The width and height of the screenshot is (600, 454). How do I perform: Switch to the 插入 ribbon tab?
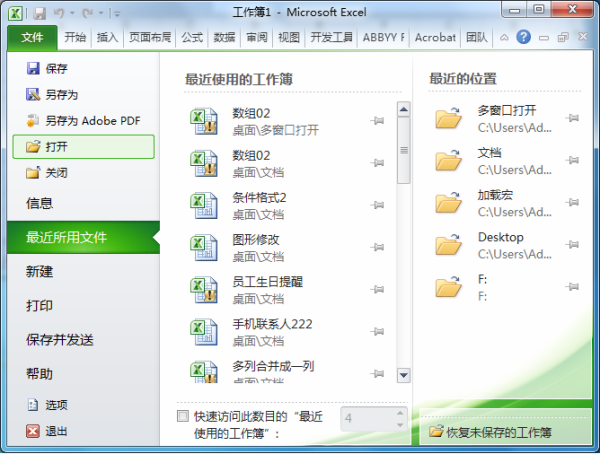pyautogui.click(x=107, y=38)
